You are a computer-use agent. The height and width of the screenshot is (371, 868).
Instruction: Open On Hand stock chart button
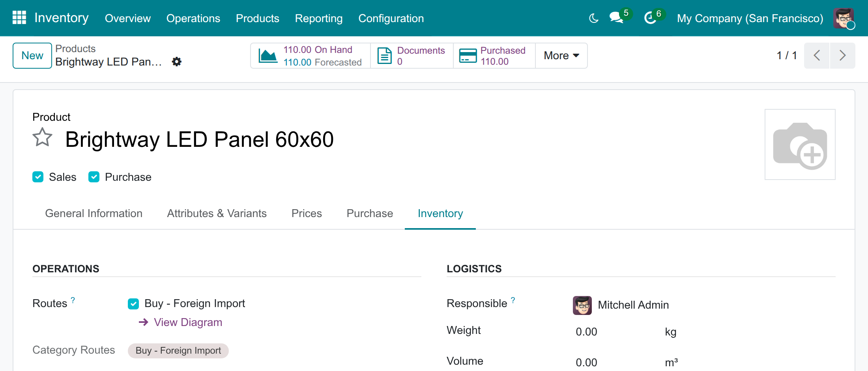point(311,56)
